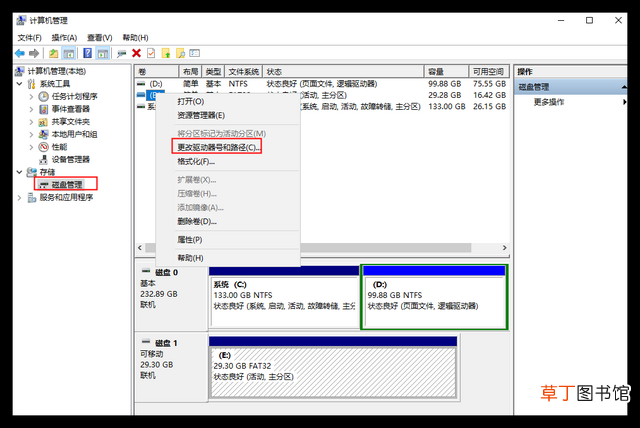Select the (E:) 29.30 GB FAT32 partition block
Viewport: 640px width, 428px height.
(333, 368)
